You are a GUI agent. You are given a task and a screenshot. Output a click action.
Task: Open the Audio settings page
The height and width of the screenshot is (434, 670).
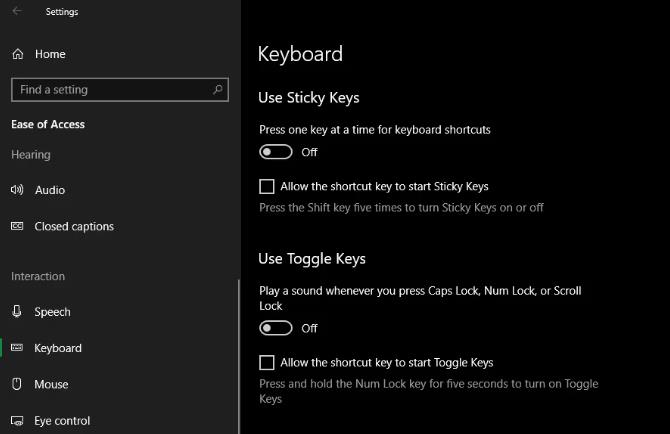(x=50, y=190)
